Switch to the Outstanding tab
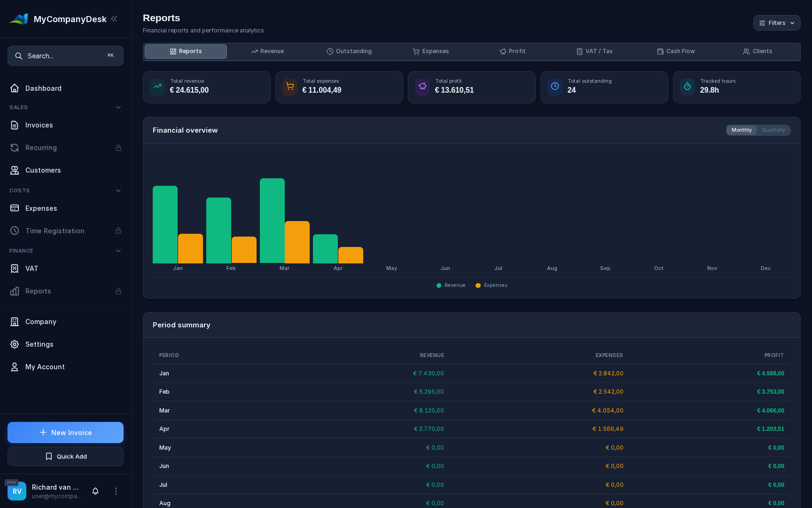812x508 pixels. coord(349,51)
